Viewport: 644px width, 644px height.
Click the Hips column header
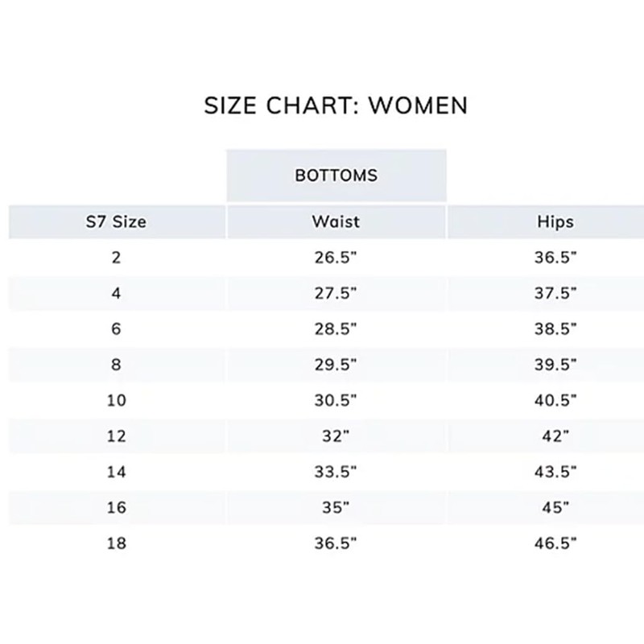pyautogui.click(x=555, y=221)
